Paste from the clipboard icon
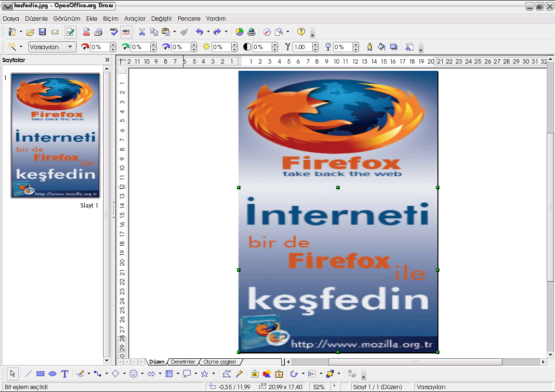This screenshot has height=392, width=555. 166,32
